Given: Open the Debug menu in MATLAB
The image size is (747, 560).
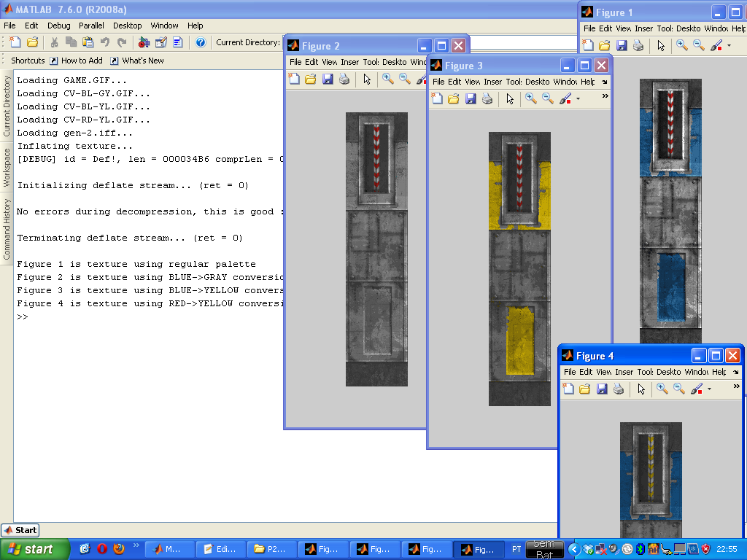Looking at the screenshot, I should (59, 26).
